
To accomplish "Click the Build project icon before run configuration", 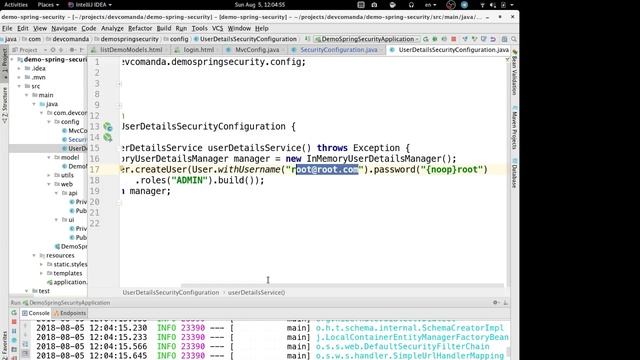I will [307, 39].
